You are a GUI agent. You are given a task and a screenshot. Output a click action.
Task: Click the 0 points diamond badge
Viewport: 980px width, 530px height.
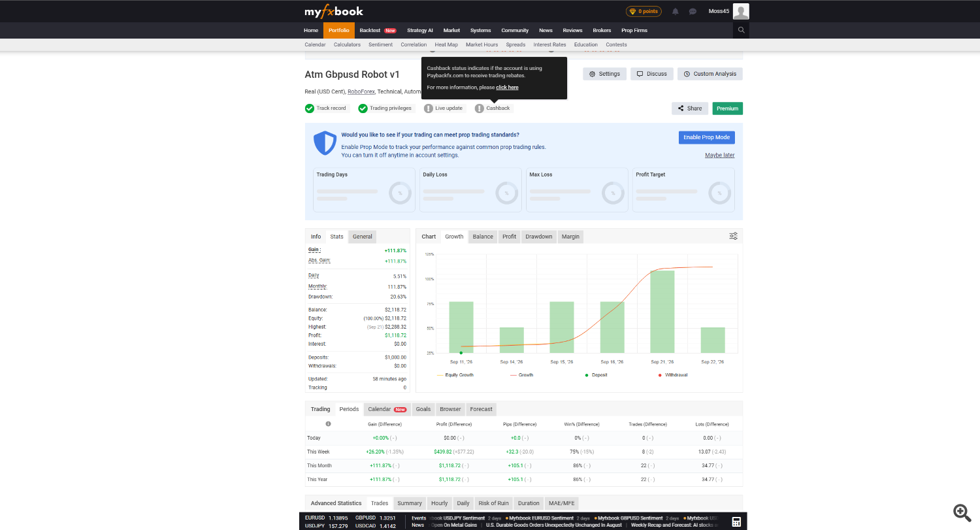click(644, 11)
